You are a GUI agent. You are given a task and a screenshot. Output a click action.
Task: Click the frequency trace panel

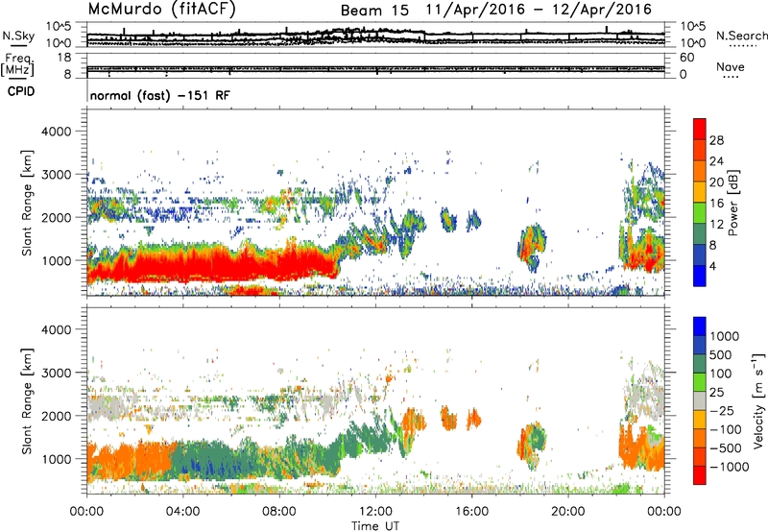pos(375,65)
